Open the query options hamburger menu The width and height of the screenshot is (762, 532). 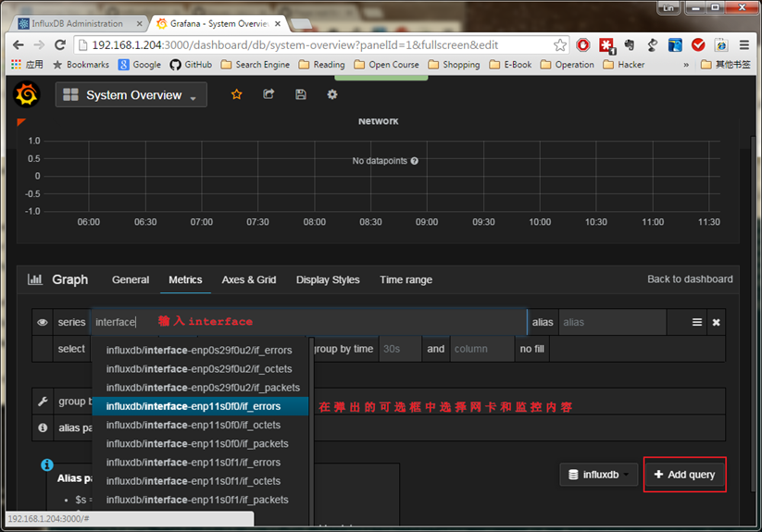(697, 322)
